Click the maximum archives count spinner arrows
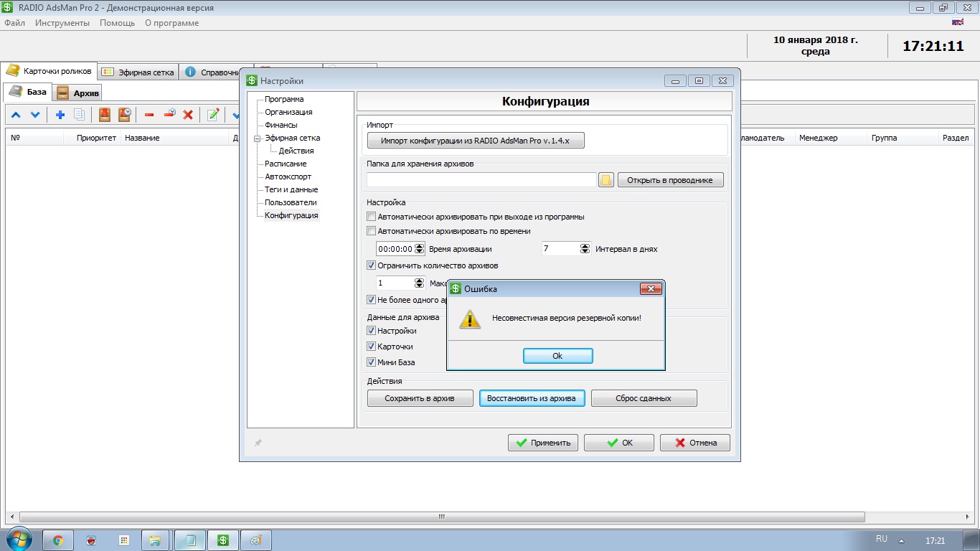This screenshot has width=980, height=551. pos(420,283)
